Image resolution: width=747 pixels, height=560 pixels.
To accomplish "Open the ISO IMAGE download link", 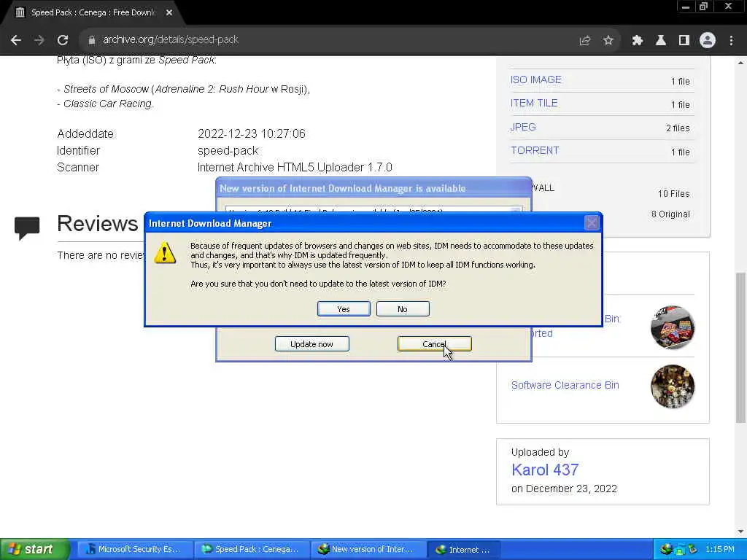I will tap(536, 79).
